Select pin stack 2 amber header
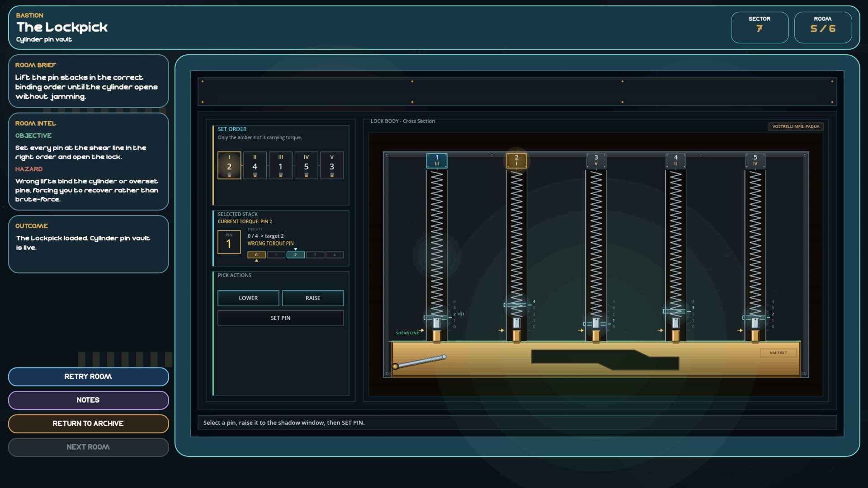868x488 pixels. 516,160
